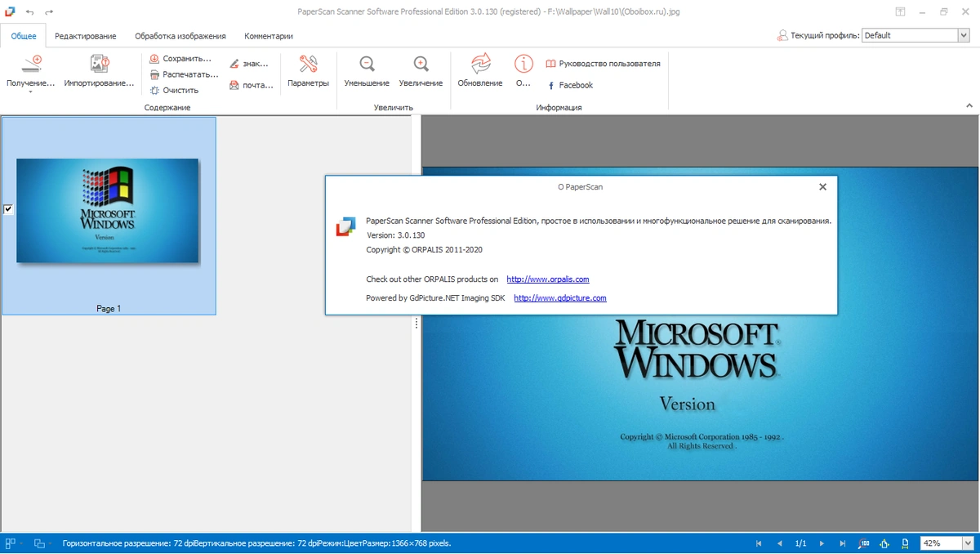The image size is (980, 554).
Task: Open the Facebook link in ribbon
Action: [x=569, y=85]
